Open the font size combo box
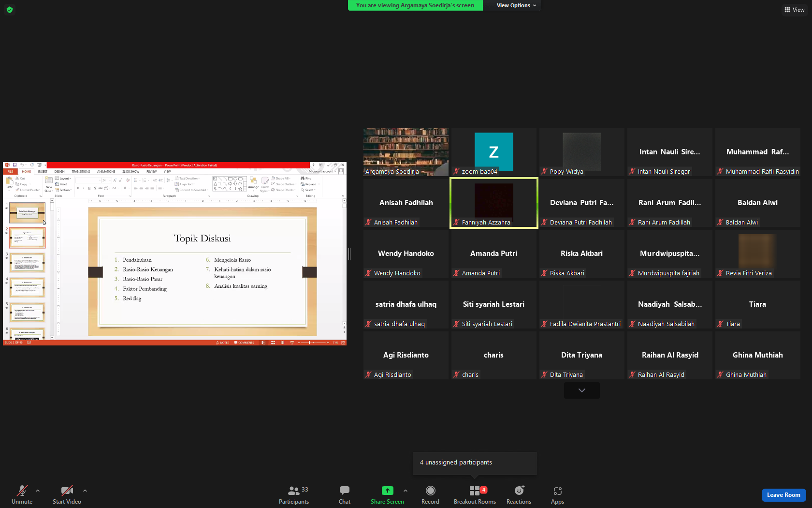 tap(106, 180)
